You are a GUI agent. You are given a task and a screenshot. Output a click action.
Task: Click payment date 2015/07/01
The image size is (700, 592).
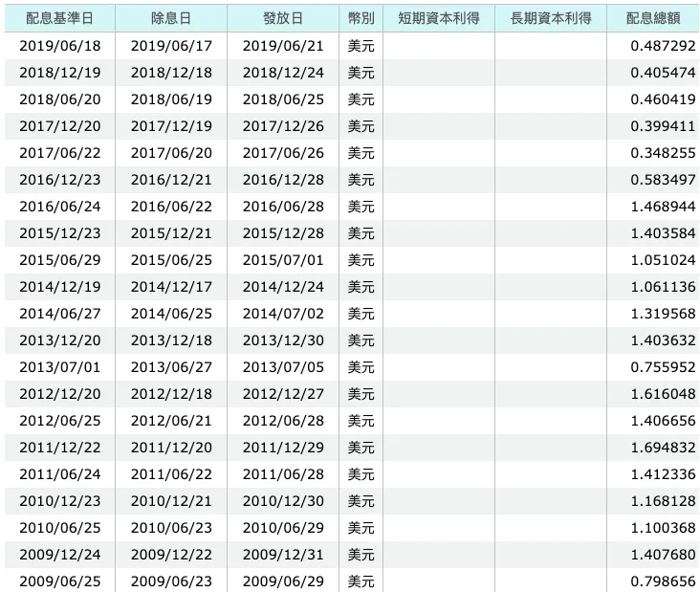pyautogui.click(x=283, y=260)
